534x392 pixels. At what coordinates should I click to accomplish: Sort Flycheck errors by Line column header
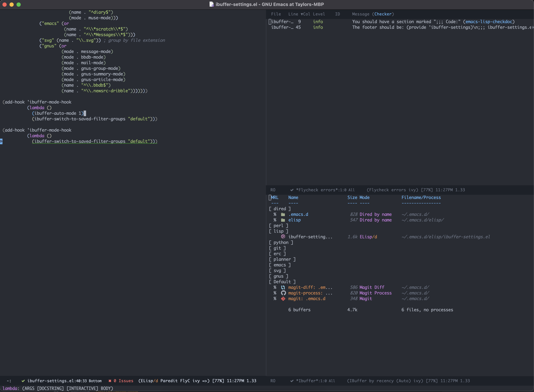[x=293, y=14]
